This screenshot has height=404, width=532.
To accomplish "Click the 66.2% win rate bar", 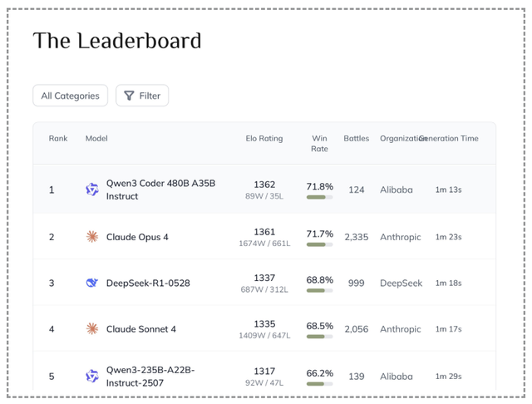I will (x=319, y=384).
